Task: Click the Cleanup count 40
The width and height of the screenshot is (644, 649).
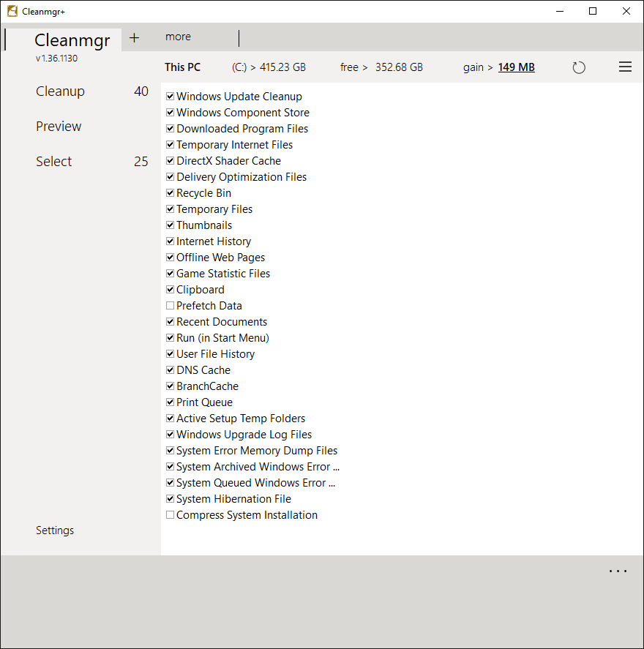Action: coord(141,91)
